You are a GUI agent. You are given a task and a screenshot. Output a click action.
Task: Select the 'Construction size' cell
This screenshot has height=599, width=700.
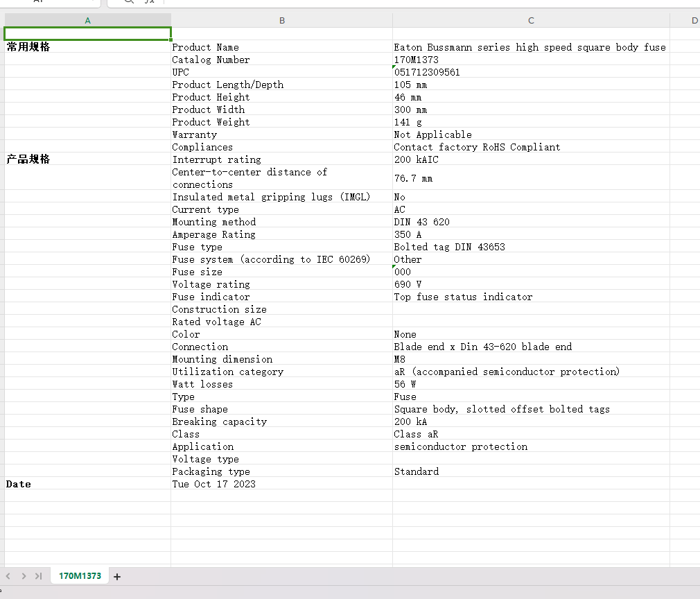281,309
